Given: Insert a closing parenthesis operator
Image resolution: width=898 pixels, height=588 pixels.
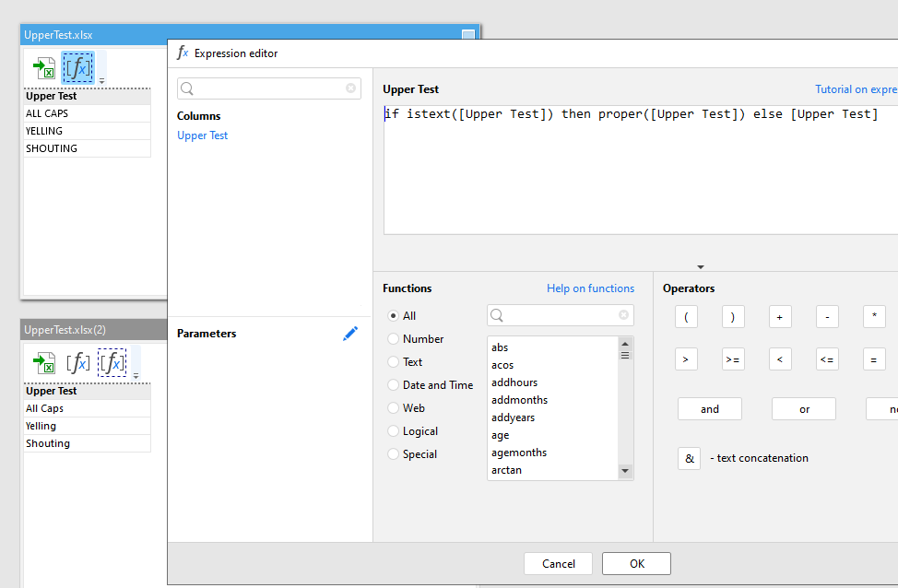Looking at the screenshot, I should [x=733, y=317].
